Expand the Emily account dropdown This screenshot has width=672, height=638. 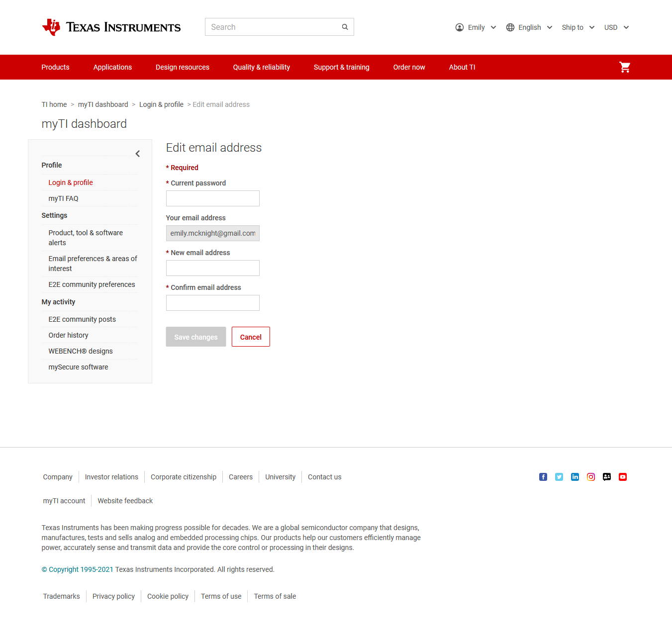[476, 27]
